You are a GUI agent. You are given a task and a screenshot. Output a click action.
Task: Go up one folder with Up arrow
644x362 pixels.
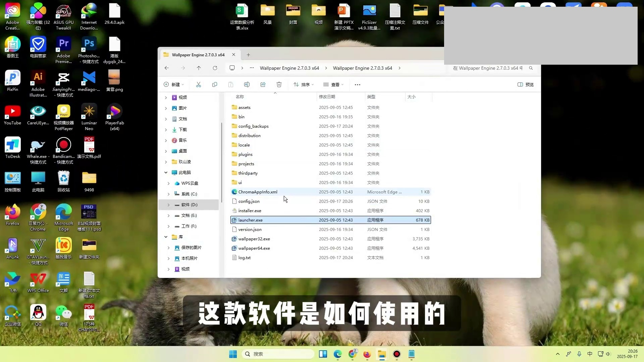199,68
